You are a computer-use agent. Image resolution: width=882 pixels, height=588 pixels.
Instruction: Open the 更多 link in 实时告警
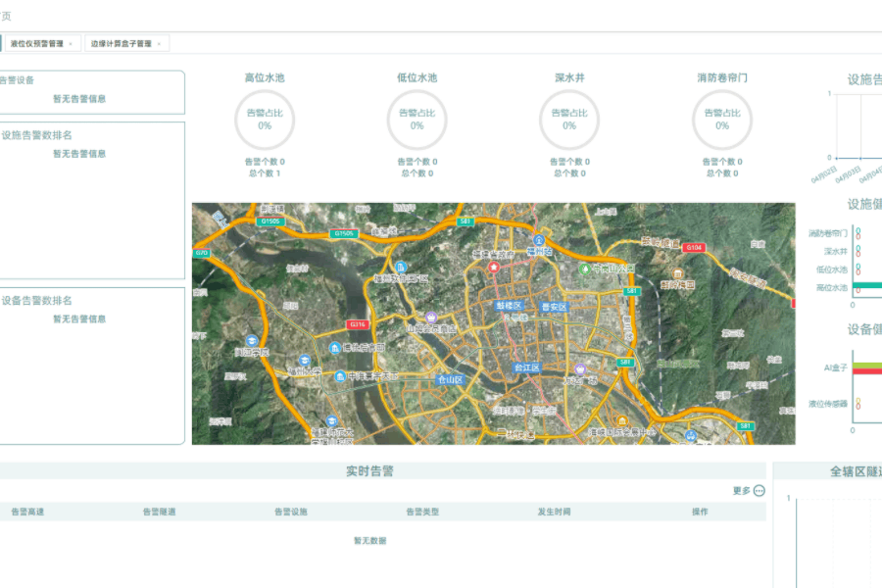tap(742, 491)
